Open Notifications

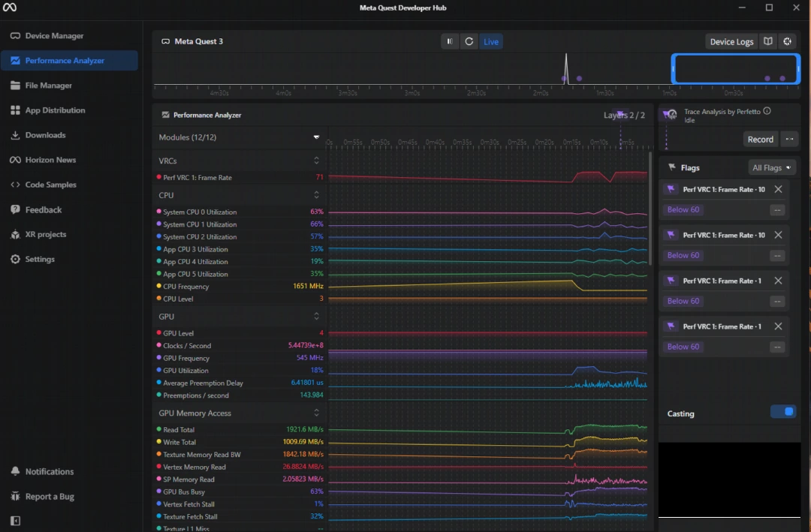pyautogui.click(x=69, y=471)
